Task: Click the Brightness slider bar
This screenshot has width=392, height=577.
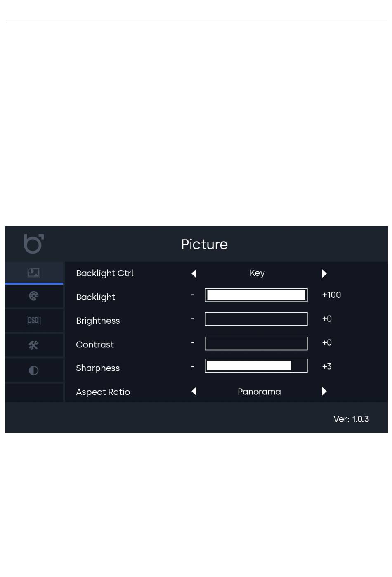Action: (256, 319)
